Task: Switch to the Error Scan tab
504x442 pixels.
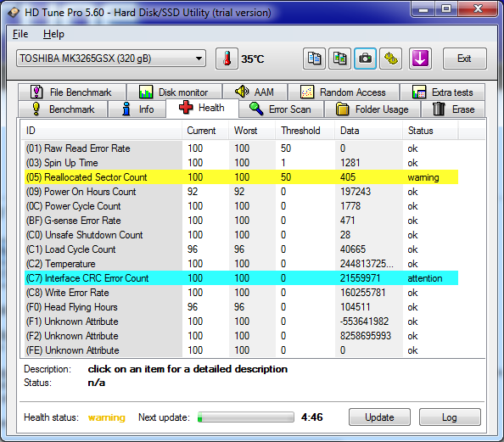Action: pos(281,109)
